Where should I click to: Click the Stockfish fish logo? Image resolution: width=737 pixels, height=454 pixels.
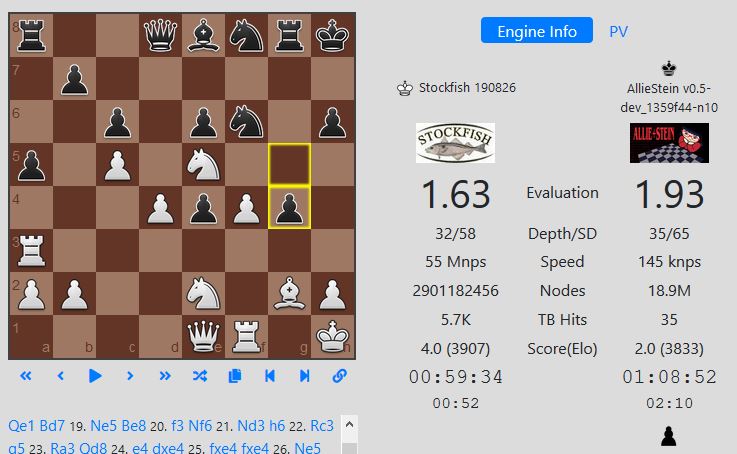pyautogui.click(x=455, y=142)
